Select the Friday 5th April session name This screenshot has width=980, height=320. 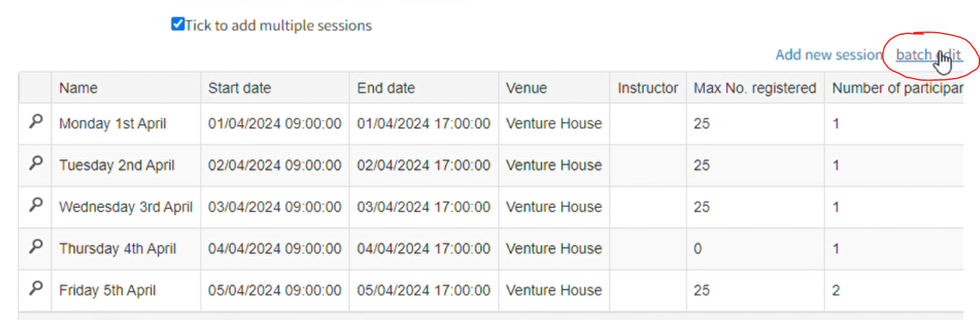click(108, 290)
